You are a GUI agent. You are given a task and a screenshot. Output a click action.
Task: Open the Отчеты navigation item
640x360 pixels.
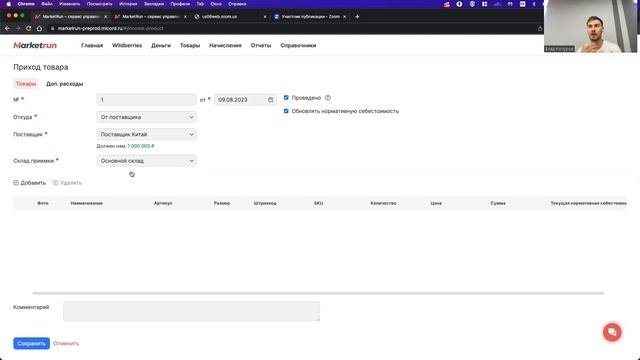(261, 45)
